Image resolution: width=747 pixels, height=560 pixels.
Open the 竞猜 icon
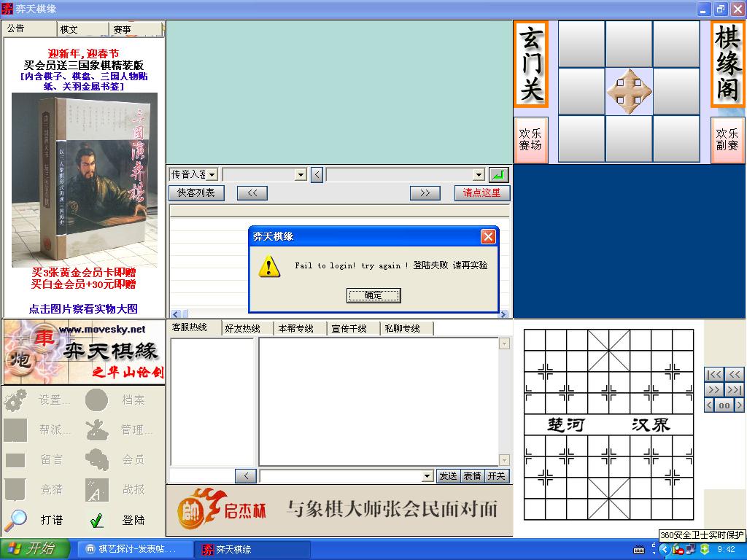tap(16, 489)
